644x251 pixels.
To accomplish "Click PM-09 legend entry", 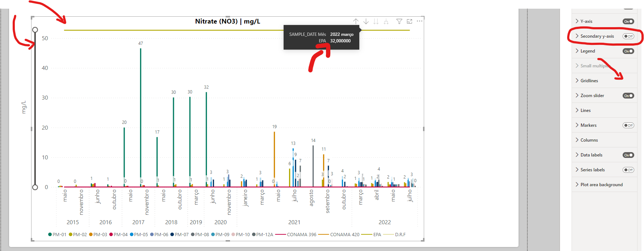I will pos(221,235).
